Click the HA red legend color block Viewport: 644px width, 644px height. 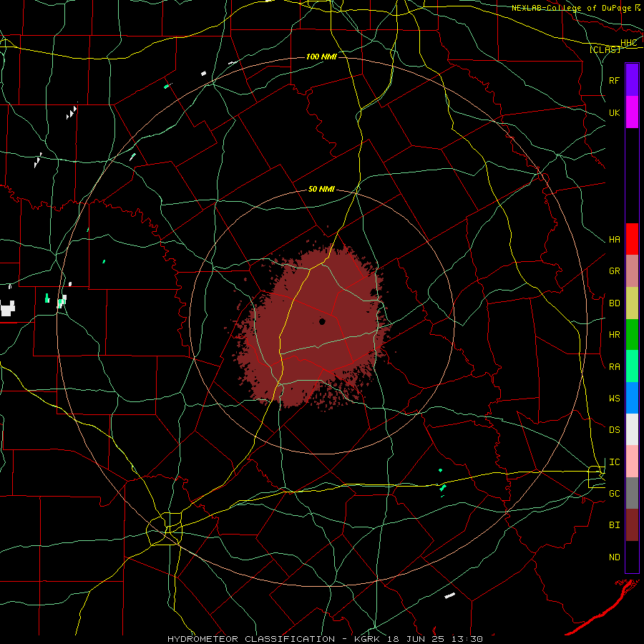pyautogui.click(x=632, y=239)
